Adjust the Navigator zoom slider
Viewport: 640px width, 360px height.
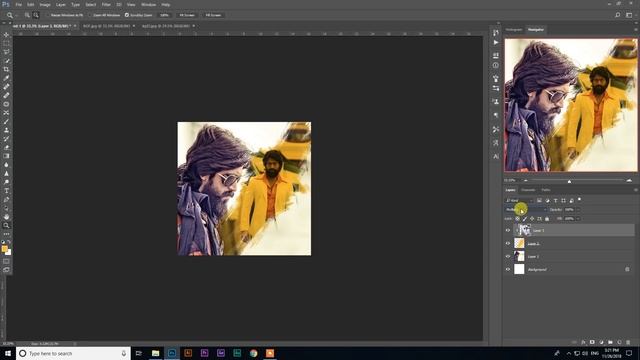click(569, 180)
